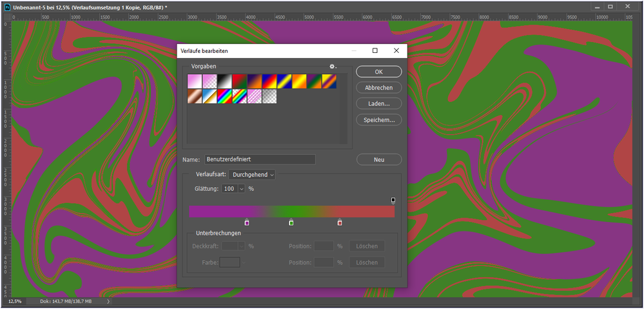Confirm the gradient with OK
The image size is (644, 309).
[x=378, y=72]
